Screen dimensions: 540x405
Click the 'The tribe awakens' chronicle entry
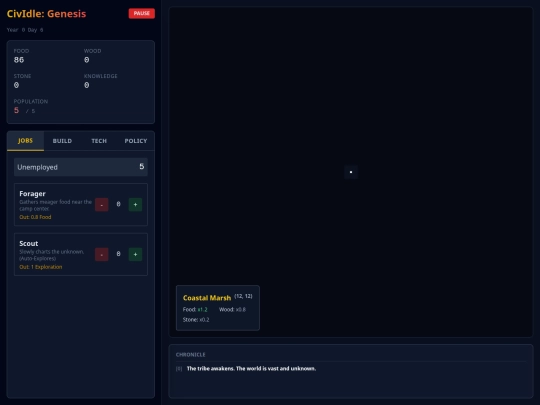pyautogui.click(x=251, y=368)
